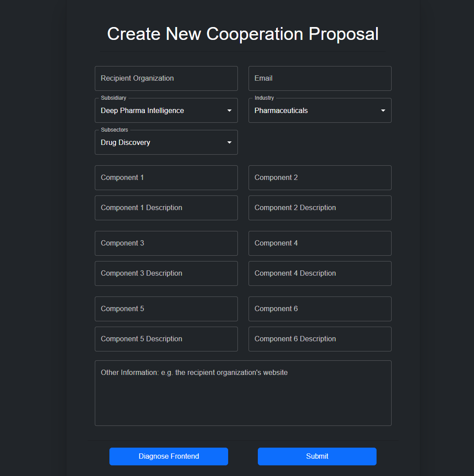Expand the Subsidiary dropdown arrow
The height and width of the screenshot is (476, 474).
229,110
